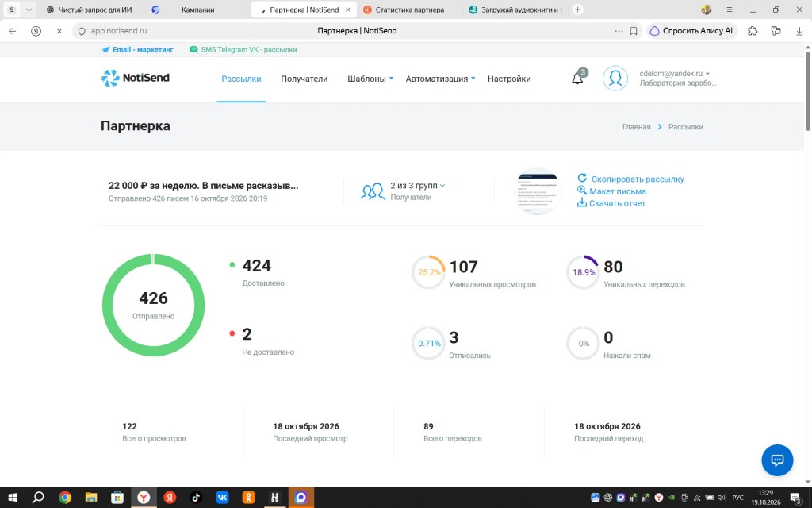Open the notifications bell icon
The height and width of the screenshot is (508, 812).
pyautogui.click(x=577, y=79)
